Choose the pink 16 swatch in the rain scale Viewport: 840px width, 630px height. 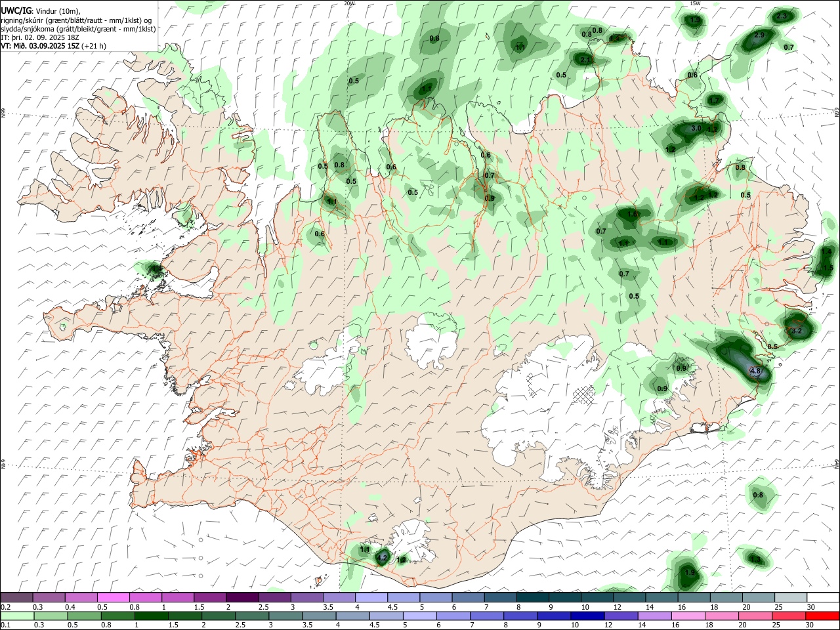(x=688, y=616)
